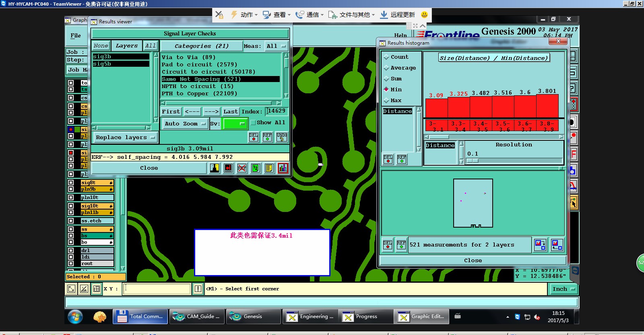644x335 pixels.
Task: Open TeamViewer 查看 menu
Action: (277, 14)
